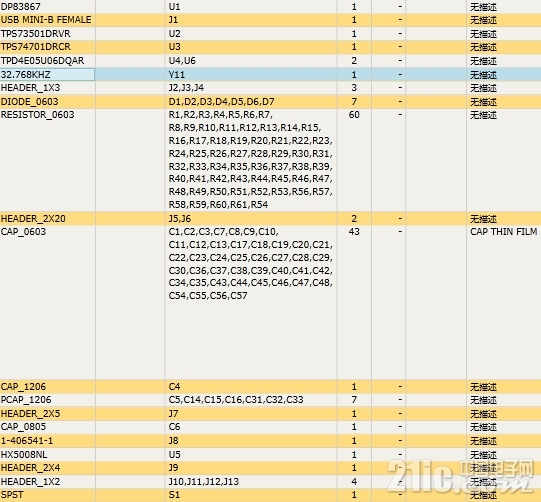Screen dimensions: 541x502
Task: Select the TPS74701DRCR row
Action: click(x=270, y=47)
